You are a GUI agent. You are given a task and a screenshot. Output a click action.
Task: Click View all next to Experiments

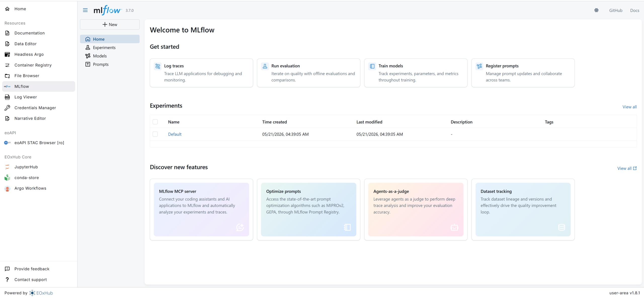click(x=629, y=107)
